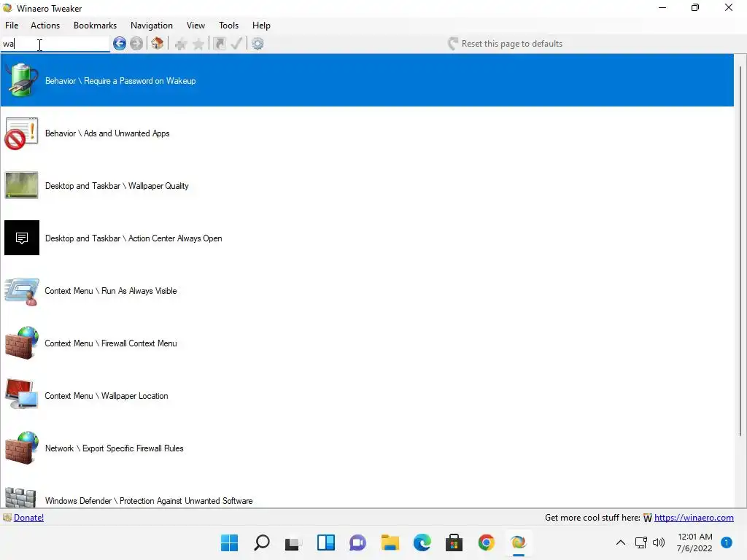The width and height of the screenshot is (747, 560).
Task: Click the network icon in system tray
Action: 640,542
